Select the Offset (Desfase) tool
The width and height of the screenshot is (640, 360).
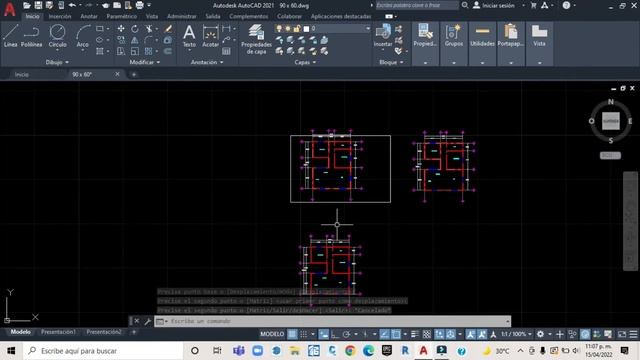point(168,51)
